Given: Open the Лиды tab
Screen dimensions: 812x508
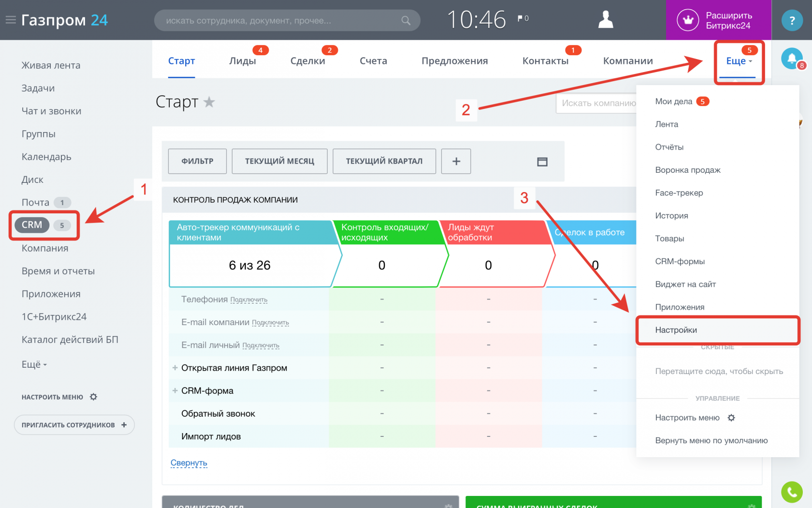Looking at the screenshot, I should (243, 61).
